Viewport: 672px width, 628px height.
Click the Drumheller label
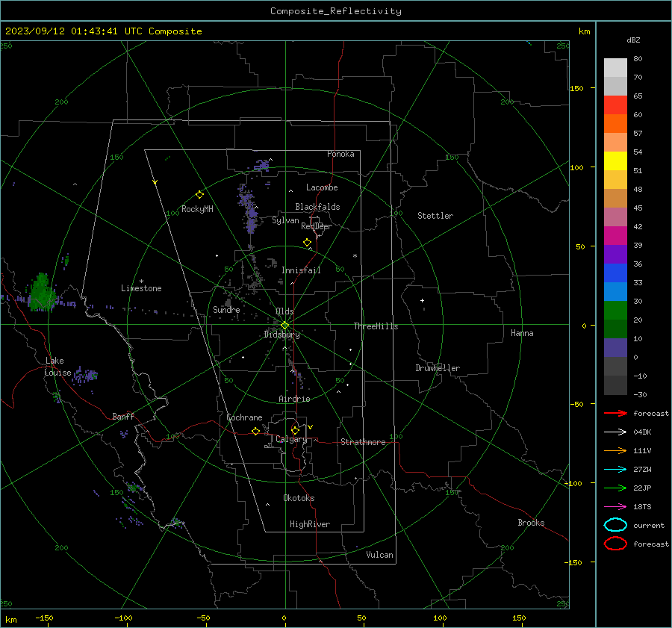(438, 368)
